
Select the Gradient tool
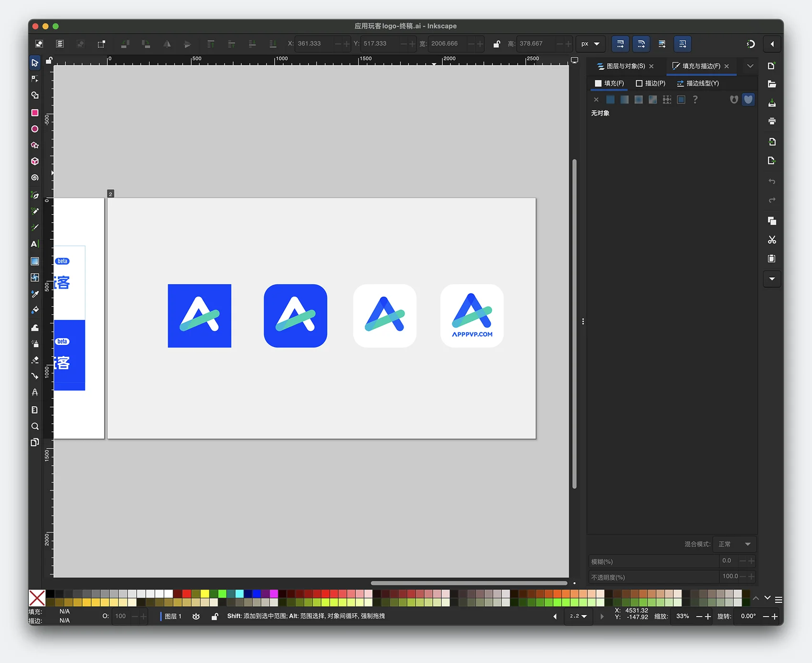(x=35, y=261)
